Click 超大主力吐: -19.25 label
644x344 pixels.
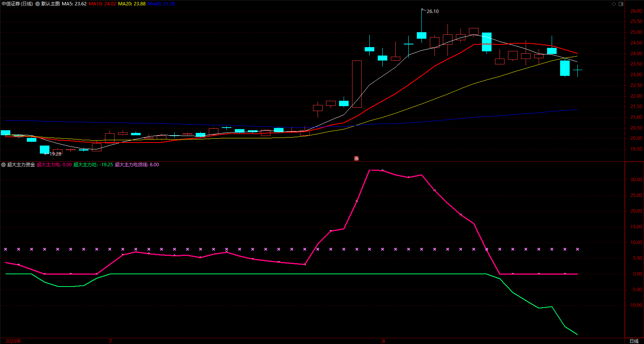(93, 165)
